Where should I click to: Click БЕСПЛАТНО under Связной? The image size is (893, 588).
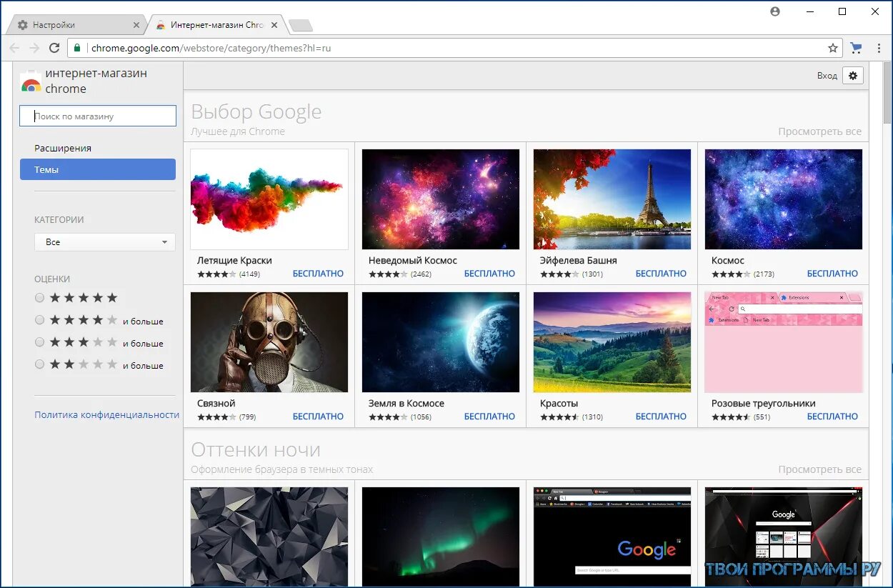[318, 417]
